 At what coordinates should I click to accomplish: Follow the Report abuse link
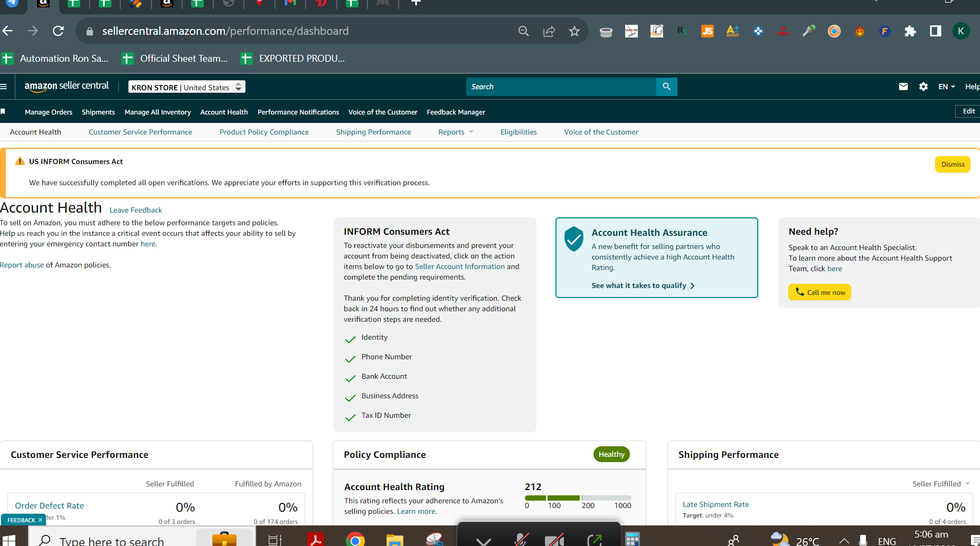click(x=22, y=265)
